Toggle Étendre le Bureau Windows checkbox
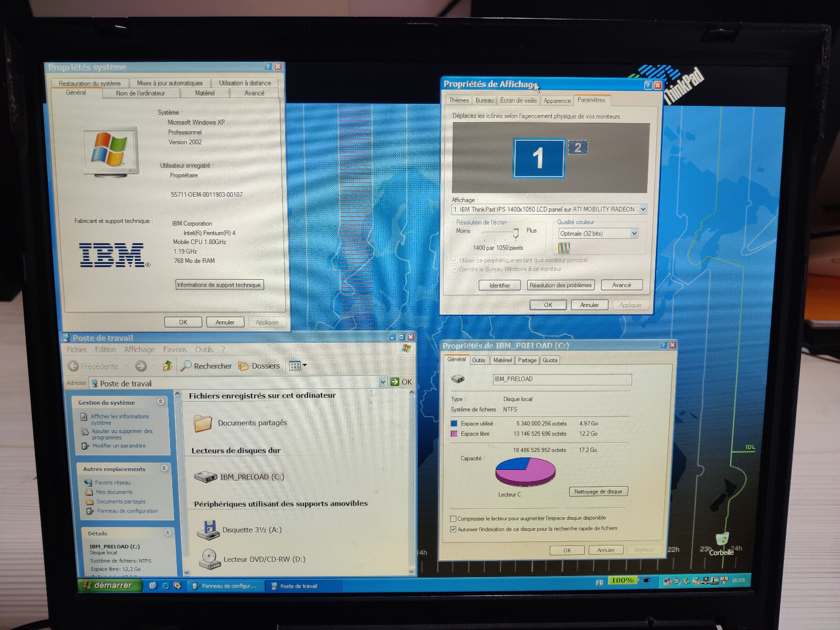Viewport: 840px width, 630px height. click(455, 269)
